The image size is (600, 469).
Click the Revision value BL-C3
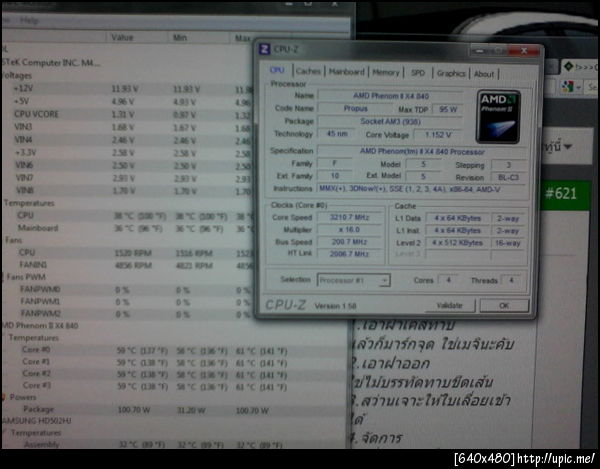tap(508, 178)
